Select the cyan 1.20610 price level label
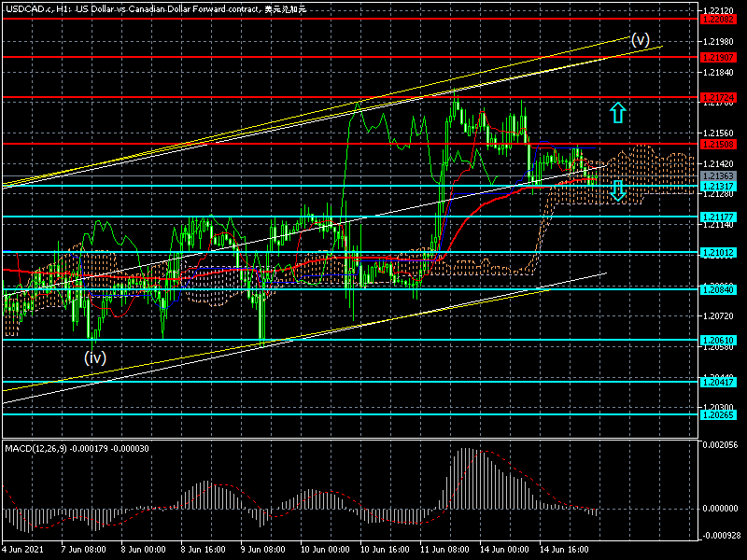Image resolution: width=747 pixels, height=560 pixels. click(718, 340)
